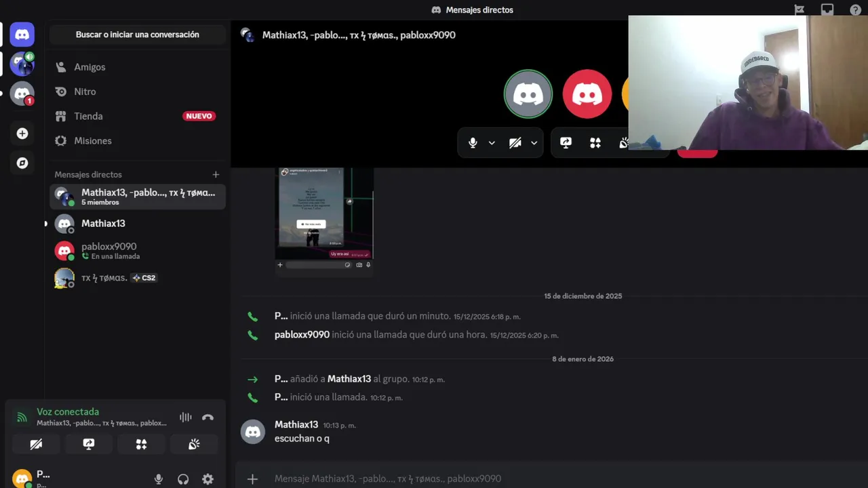
Task: Open microphone input options arrow
Action: (x=492, y=143)
